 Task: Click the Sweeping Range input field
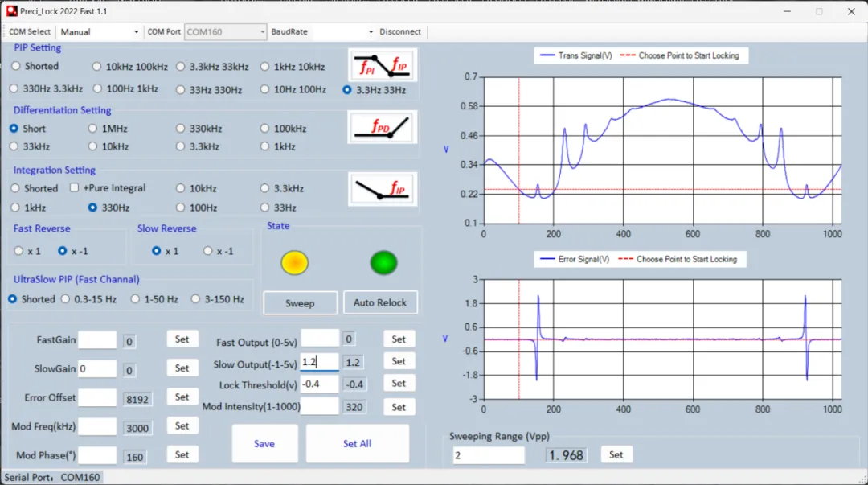[x=487, y=455]
